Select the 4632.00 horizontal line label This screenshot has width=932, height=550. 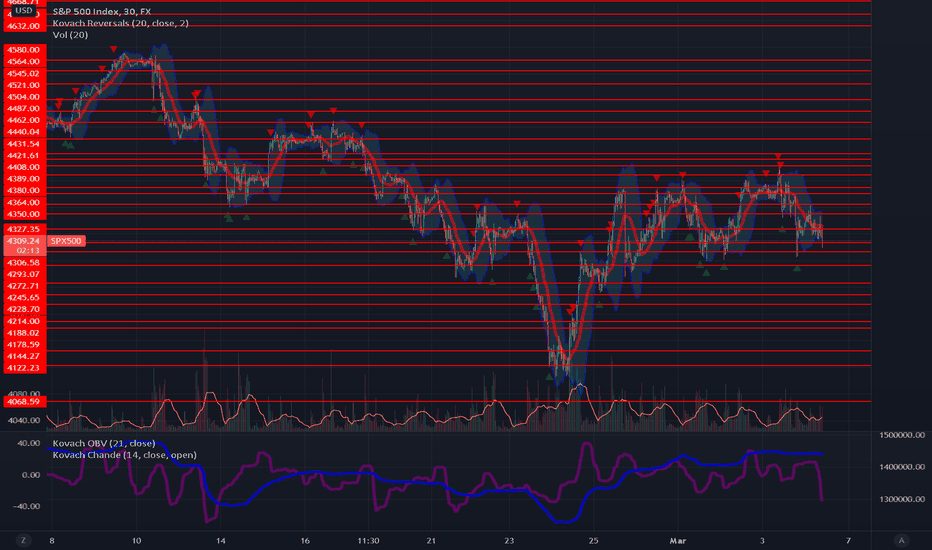(x=24, y=26)
